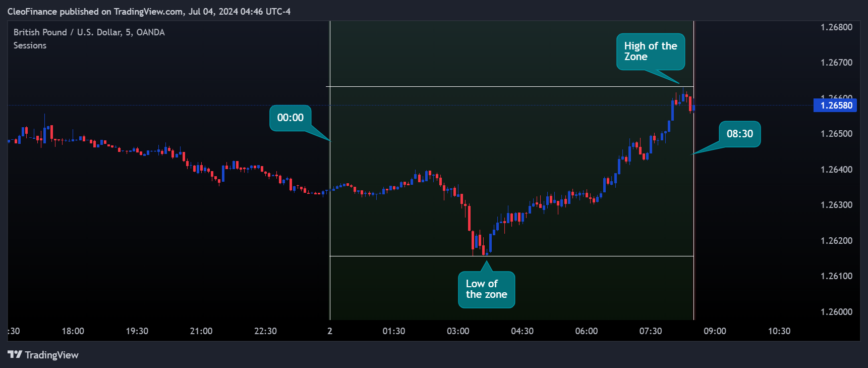Click the TradingView logo icon
The width and height of the screenshot is (868, 368).
(15, 355)
